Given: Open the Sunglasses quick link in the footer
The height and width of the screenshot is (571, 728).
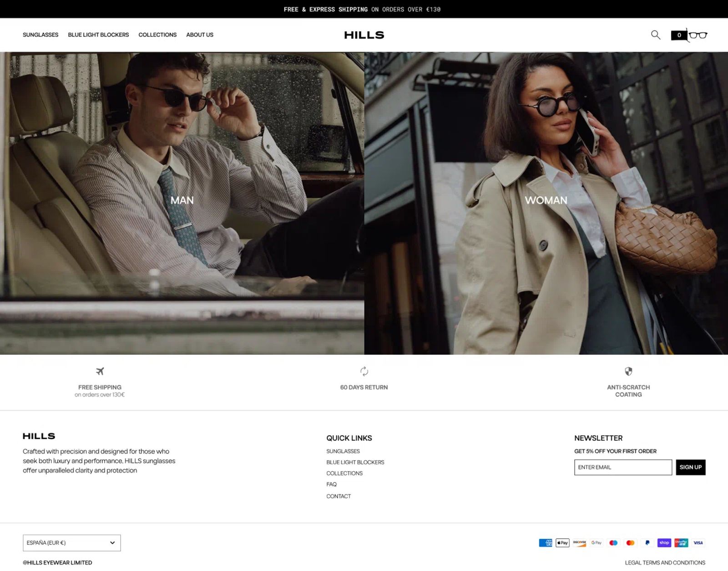Looking at the screenshot, I should pos(343,451).
